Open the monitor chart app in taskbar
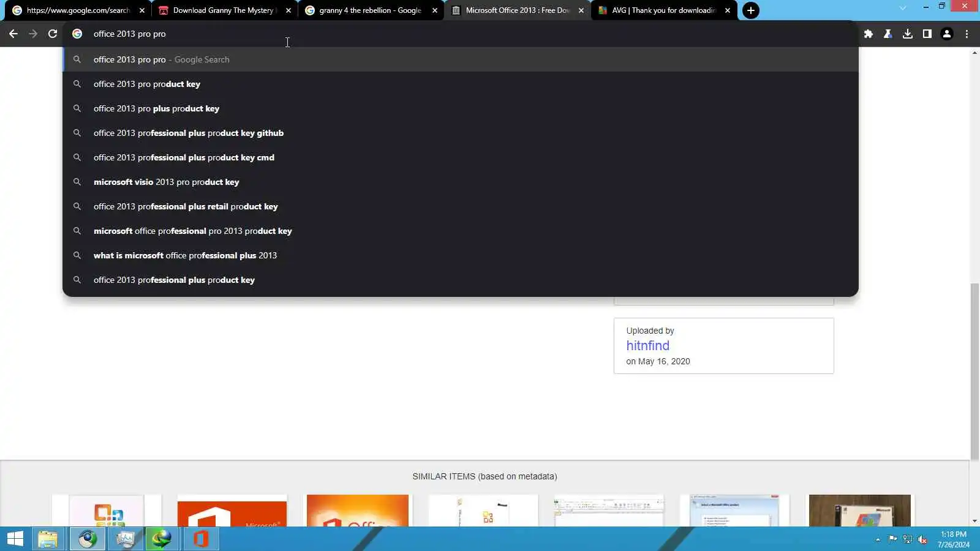This screenshot has height=551, width=980. click(x=125, y=539)
